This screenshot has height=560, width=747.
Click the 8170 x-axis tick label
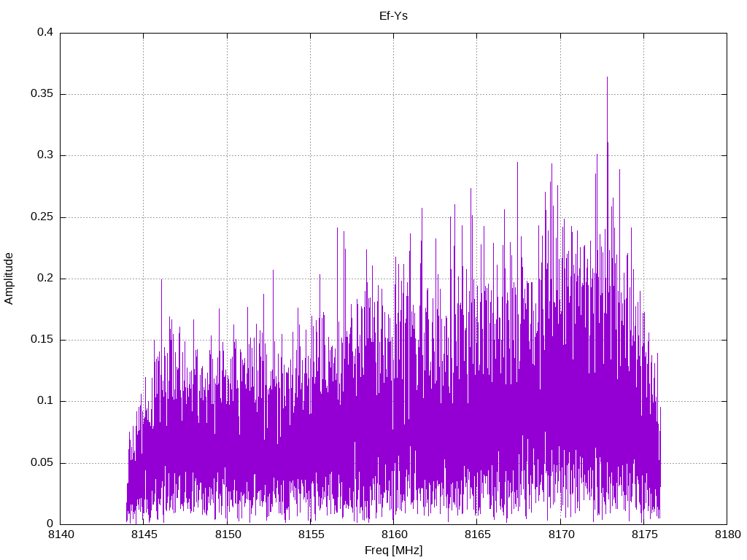tap(561, 534)
